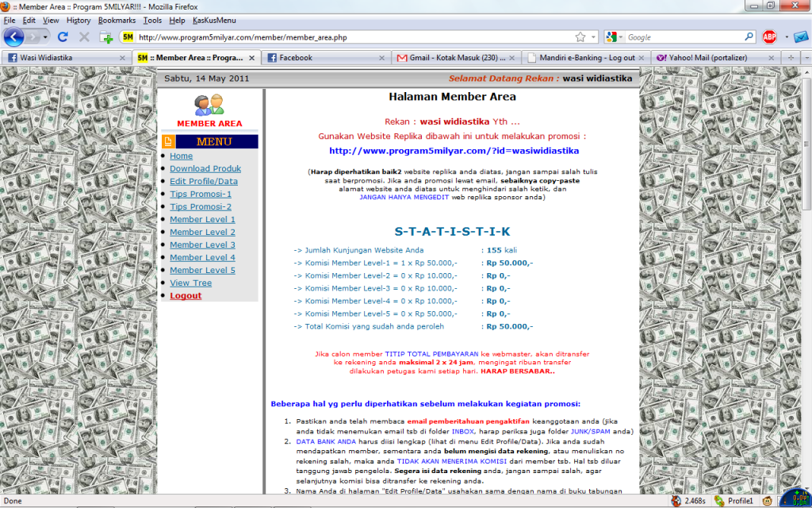Click the 'Total Komisi yang sudah anda peroleh' row
The height and width of the screenshot is (508, 812).
(413, 326)
